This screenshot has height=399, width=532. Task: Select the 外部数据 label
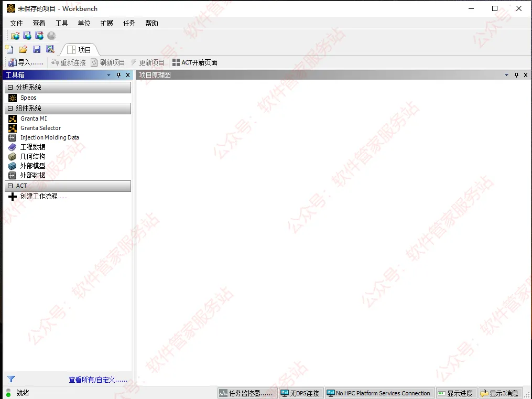(32, 176)
